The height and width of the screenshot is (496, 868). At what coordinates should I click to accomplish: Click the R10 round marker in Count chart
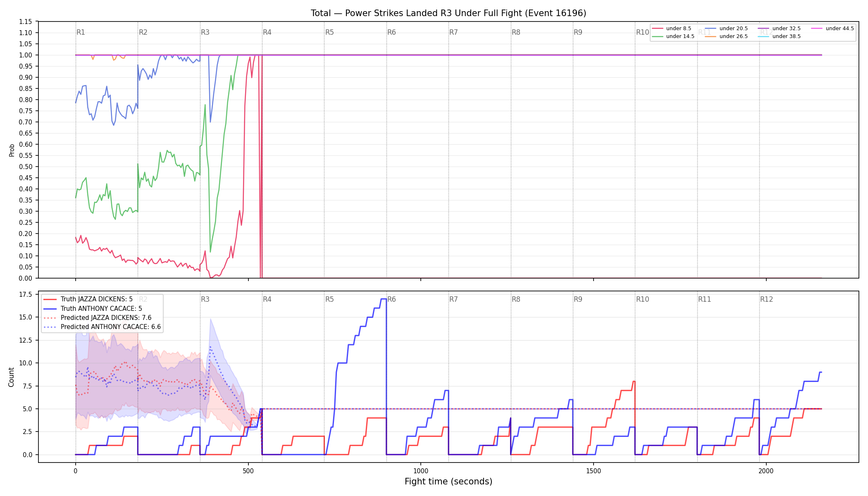(642, 299)
